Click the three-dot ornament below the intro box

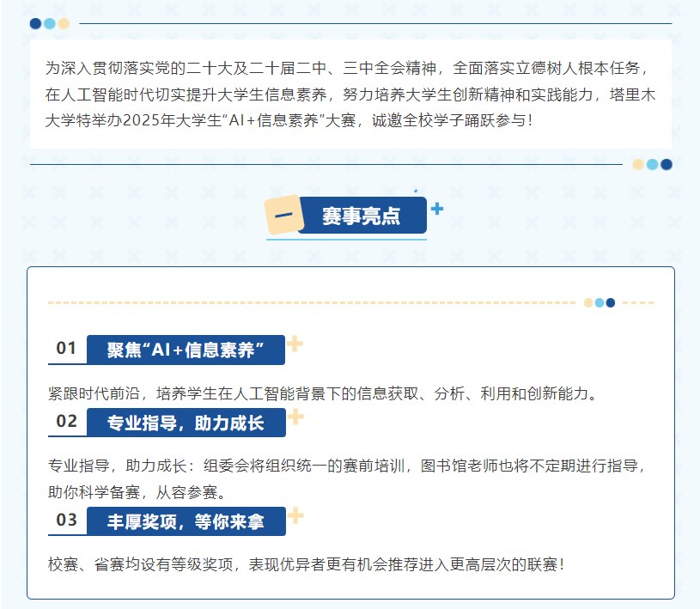[x=652, y=164]
